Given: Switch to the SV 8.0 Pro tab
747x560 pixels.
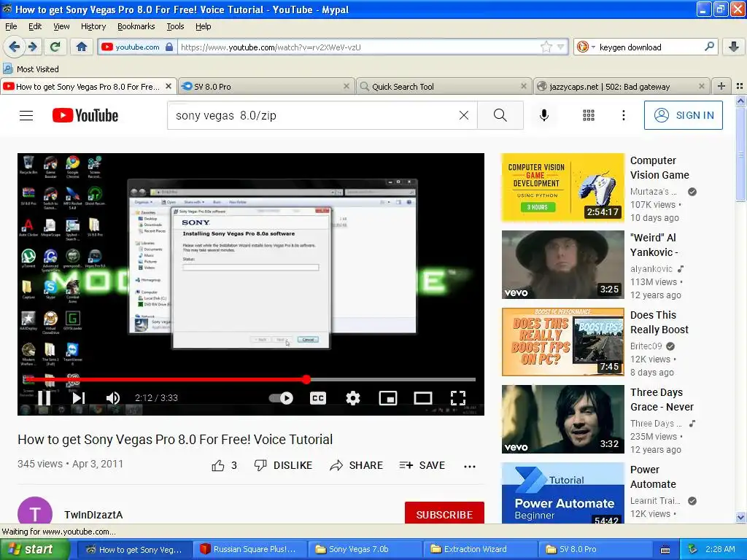Looking at the screenshot, I should coord(266,86).
